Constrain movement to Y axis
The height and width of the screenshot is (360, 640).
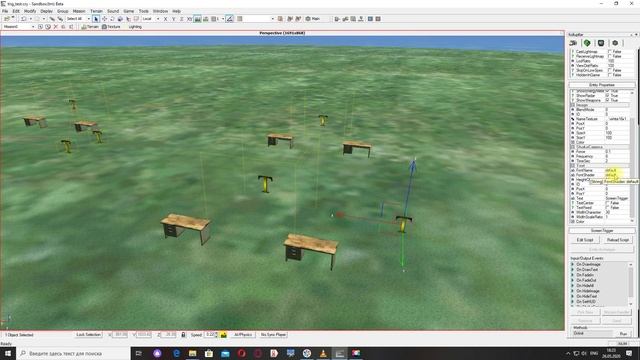point(173,19)
